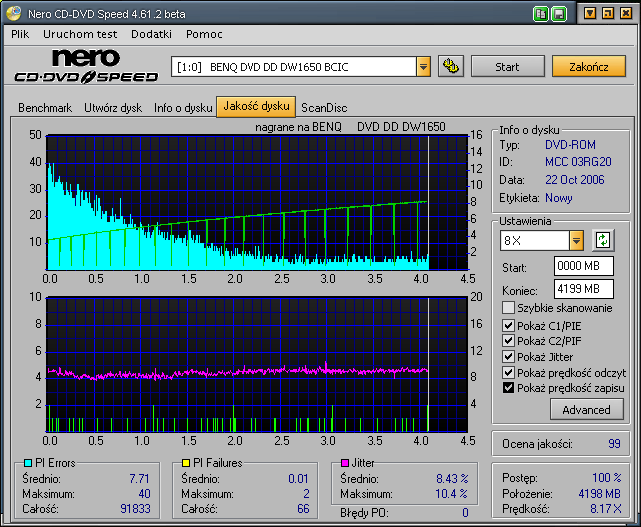
Task: Click the disc type DVD-ROM text
Action: (570, 145)
